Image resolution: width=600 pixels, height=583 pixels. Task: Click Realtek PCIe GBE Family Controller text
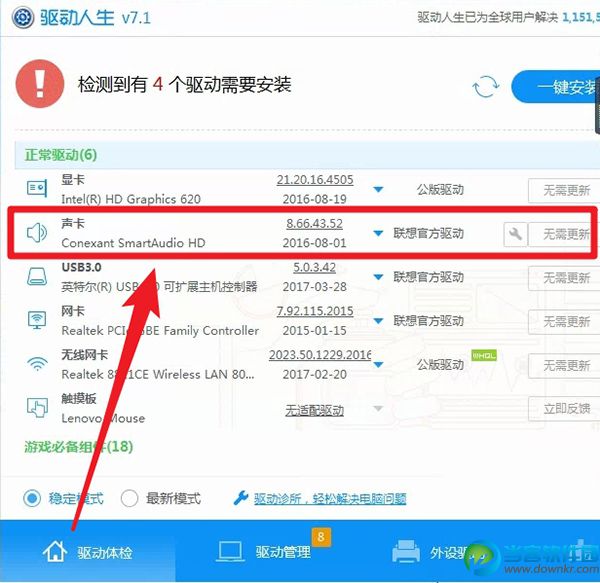click(x=160, y=330)
